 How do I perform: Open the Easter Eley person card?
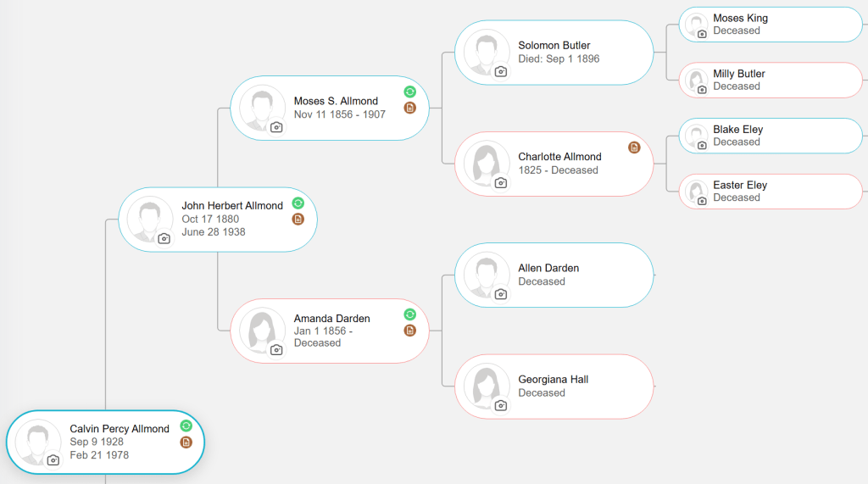click(x=771, y=192)
